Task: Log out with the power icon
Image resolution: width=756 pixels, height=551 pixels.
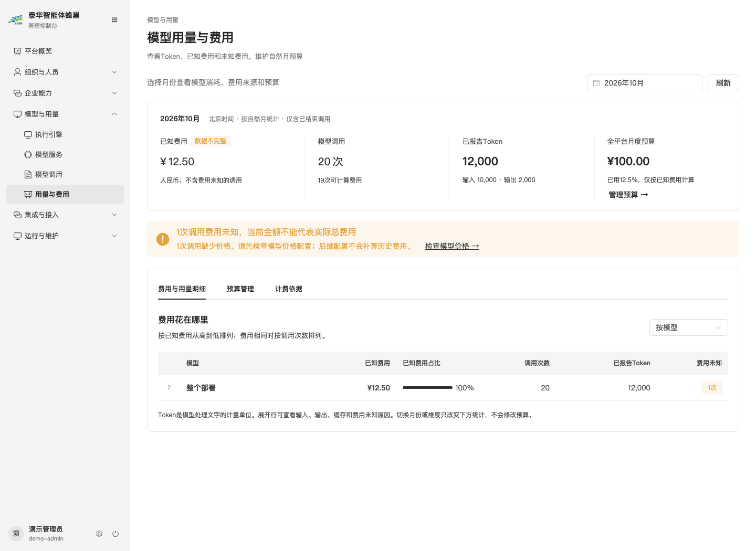Action: pyautogui.click(x=115, y=534)
